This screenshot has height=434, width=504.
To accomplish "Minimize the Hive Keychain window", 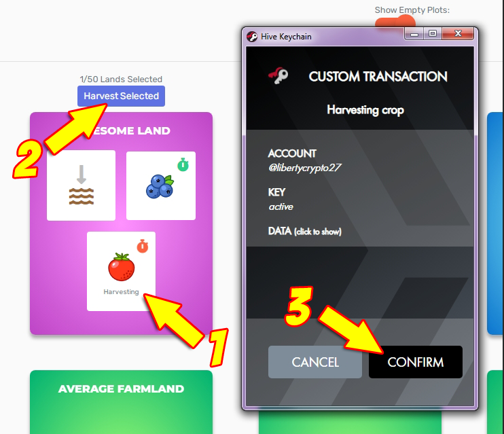I will (x=414, y=34).
